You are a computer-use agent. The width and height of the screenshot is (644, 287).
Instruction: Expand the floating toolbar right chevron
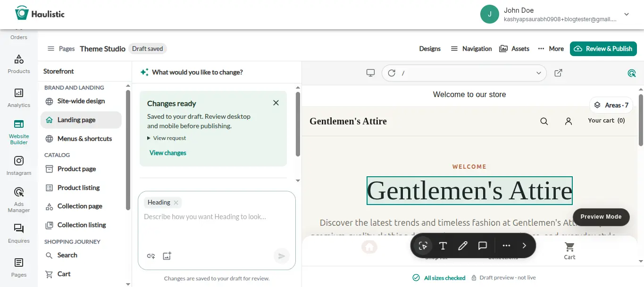point(524,246)
